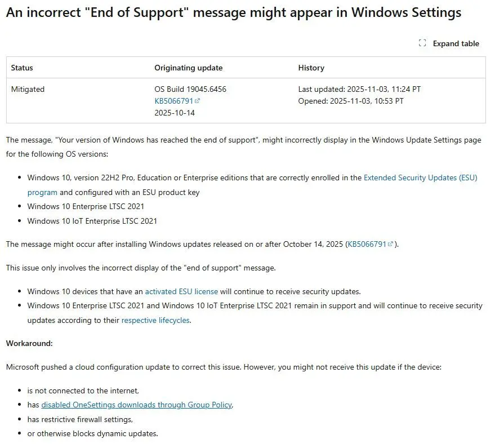Click the external link icon beside KB5066791 in table

pos(198,100)
